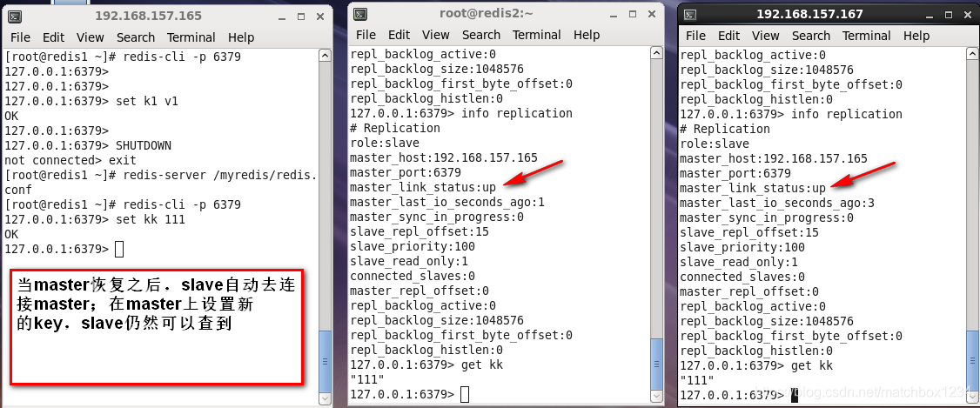Click 'set k1 v1' command line

(92, 101)
